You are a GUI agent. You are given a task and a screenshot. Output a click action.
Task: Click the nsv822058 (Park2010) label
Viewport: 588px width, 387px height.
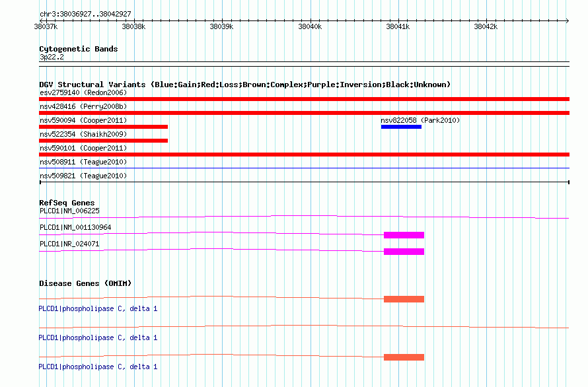[420, 120]
